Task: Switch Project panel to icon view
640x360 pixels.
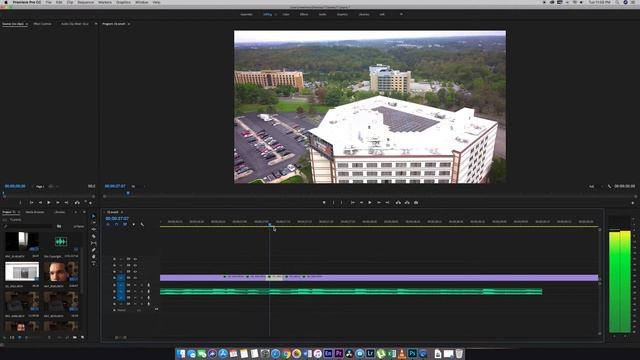Action: 19,338
